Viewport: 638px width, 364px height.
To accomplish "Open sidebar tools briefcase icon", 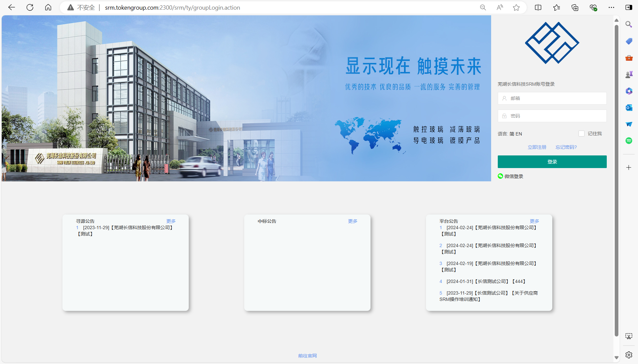I will click(x=629, y=58).
